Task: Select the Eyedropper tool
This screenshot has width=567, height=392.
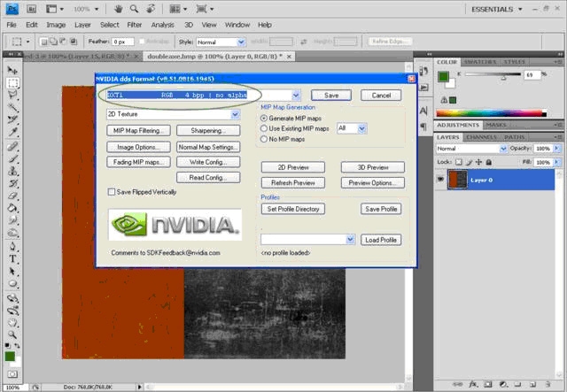Action: pyautogui.click(x=12, y=132)
